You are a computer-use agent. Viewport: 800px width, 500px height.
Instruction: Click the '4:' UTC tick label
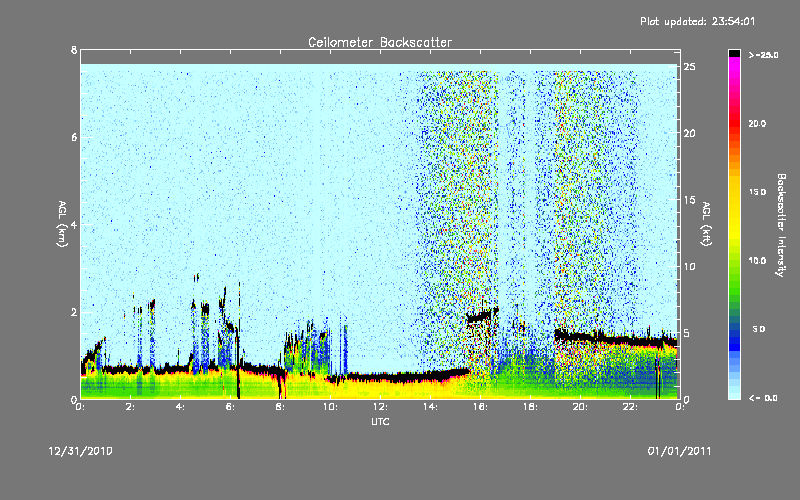pos(180,407)
